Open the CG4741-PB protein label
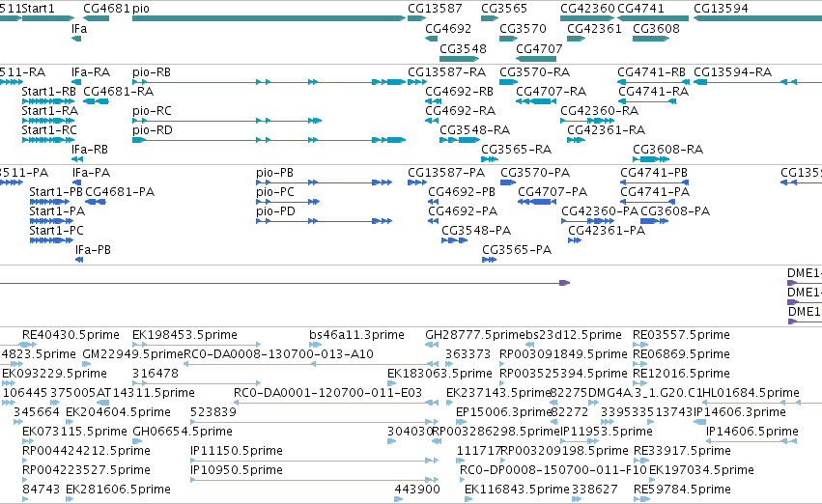Image resolution: width=822 pixels, height=504 pixels. [654, 173]
